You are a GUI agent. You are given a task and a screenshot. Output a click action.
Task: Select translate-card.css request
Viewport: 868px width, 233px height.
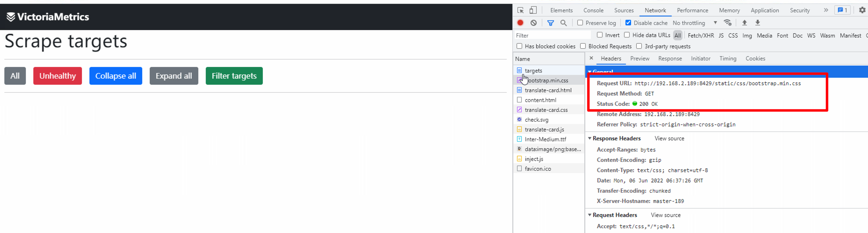pyautogui.click(x=549, y=109)
